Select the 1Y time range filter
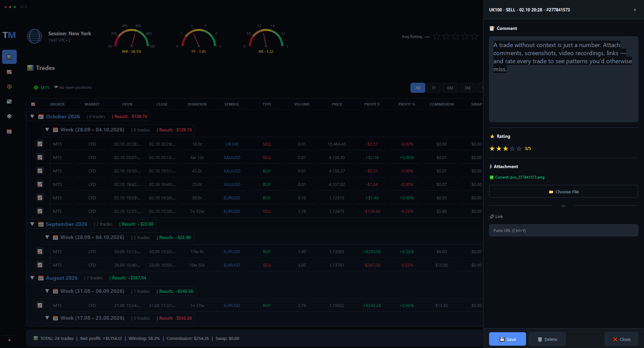Image resolution: width=644 pixels, height=348 pixels. click(434, 88)
